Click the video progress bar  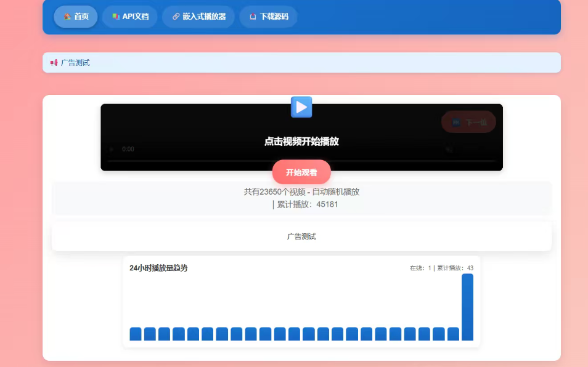click(301, 161)
